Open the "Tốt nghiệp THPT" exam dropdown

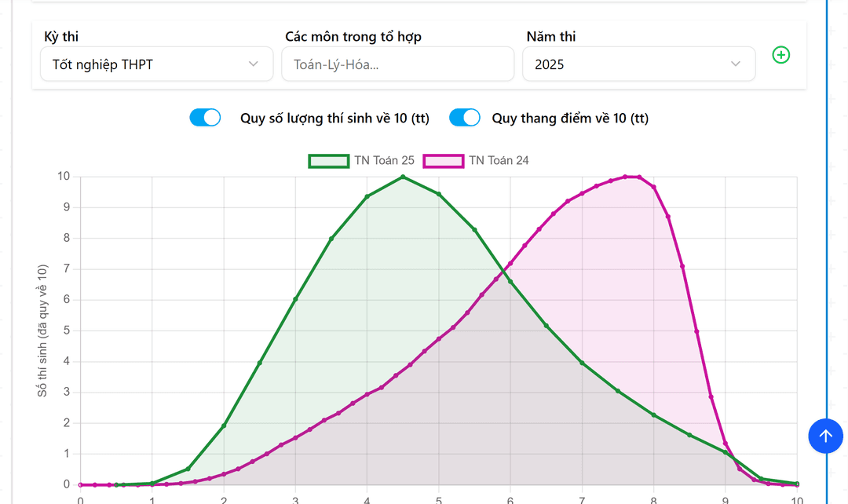coord(156,64)
